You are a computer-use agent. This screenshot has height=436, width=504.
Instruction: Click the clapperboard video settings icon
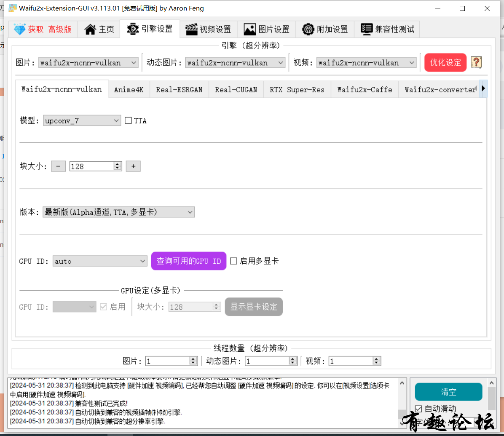tap(191, 29)
